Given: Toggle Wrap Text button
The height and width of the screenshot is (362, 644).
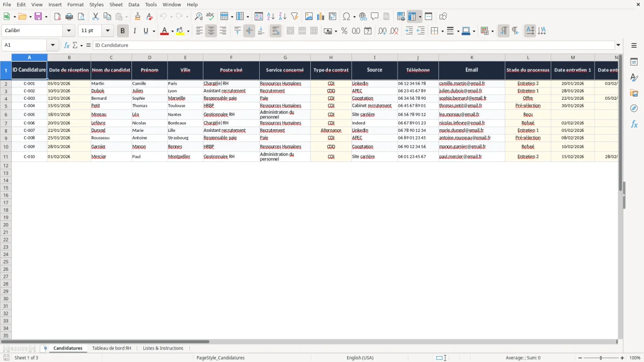Looking at the screenshot, I should (275, 31).
